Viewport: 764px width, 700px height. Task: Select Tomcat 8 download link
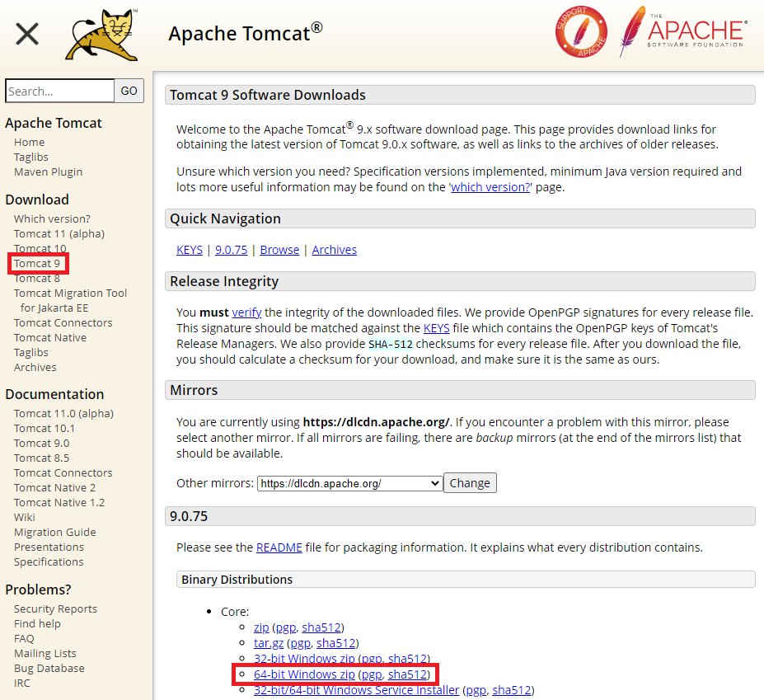[37, 279]
